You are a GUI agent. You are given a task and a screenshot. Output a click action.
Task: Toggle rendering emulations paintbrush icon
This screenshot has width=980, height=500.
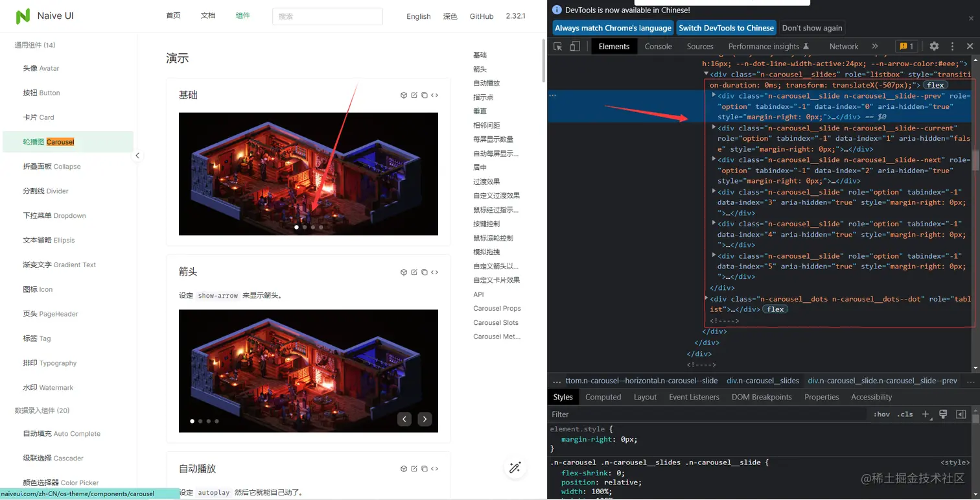click(944, 414)
